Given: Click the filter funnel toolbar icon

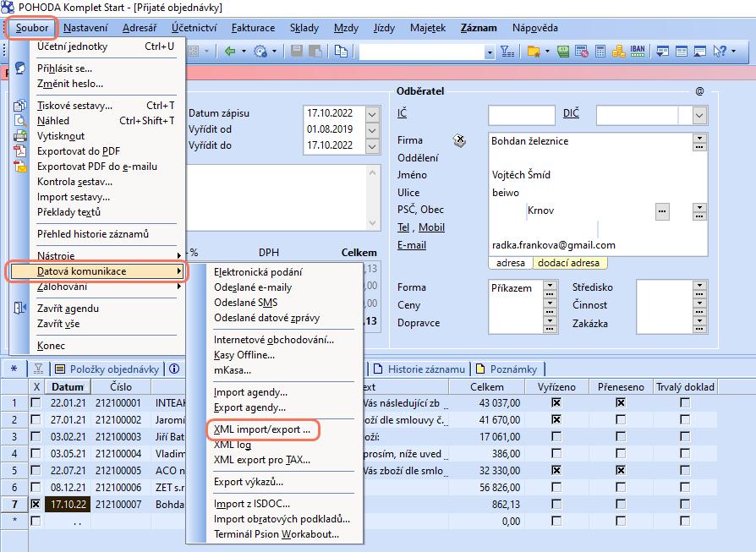Looking at the screenshot, I should (507, 51).
